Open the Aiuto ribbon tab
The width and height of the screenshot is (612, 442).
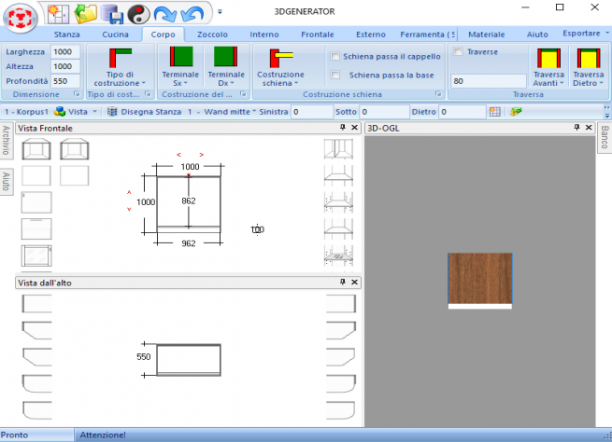[x=537, y=34]
